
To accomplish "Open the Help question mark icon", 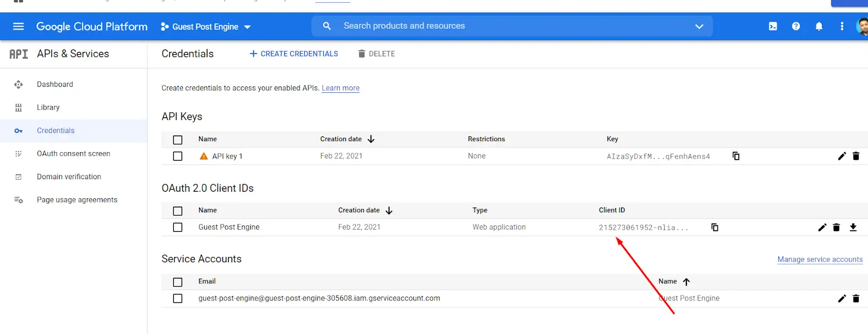I will 796,26.
